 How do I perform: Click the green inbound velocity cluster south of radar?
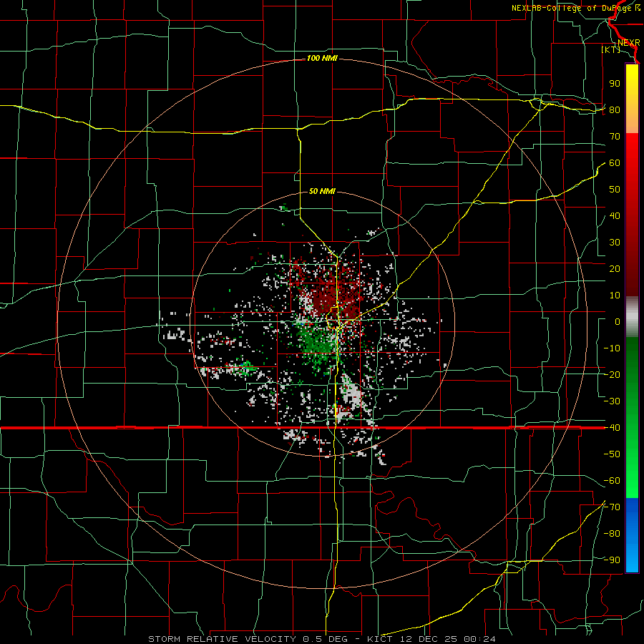318,343
